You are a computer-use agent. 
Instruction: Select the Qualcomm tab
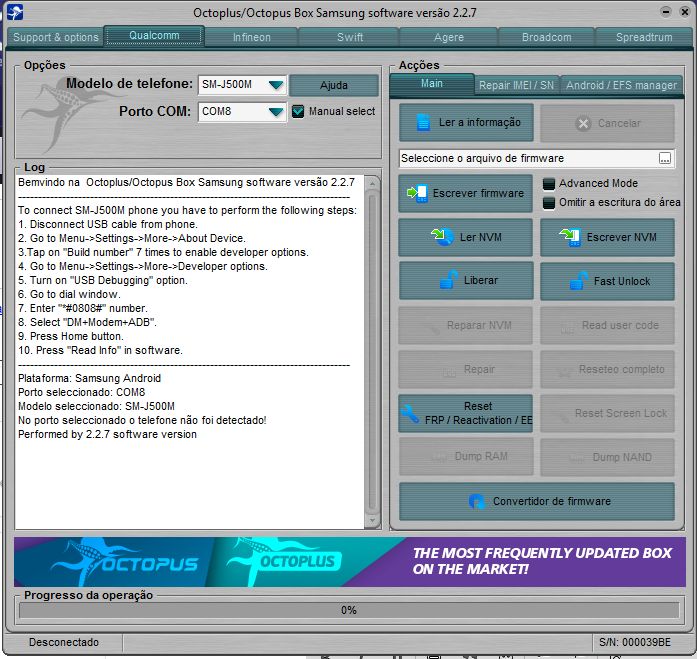[x=154, y=36]
